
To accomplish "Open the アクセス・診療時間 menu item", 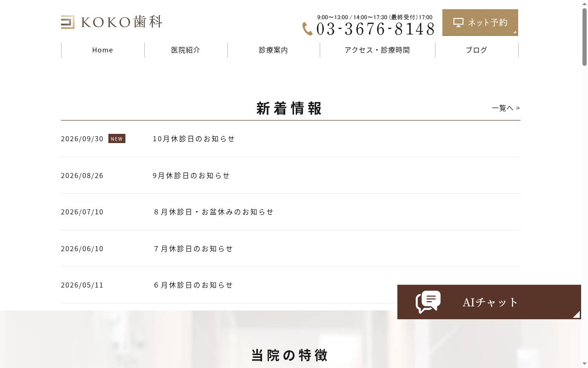I will [x=377, y=50].
